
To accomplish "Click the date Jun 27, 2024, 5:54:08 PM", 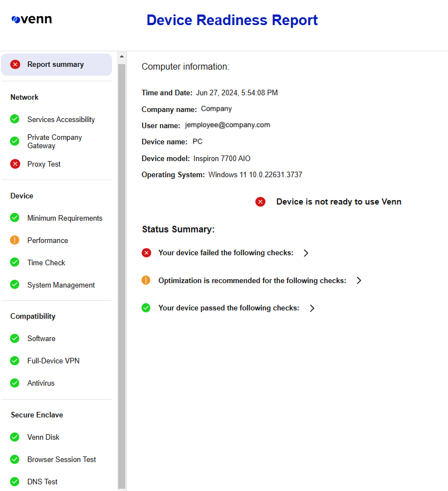I will click(x=237, y=93).
